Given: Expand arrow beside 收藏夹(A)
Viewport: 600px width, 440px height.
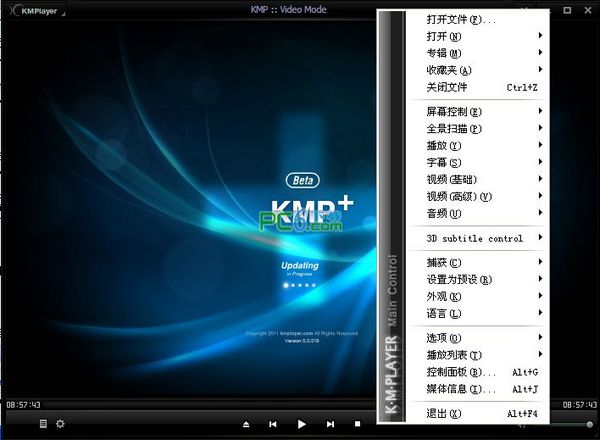Looking at the screenshot, I should pos(540,69).
